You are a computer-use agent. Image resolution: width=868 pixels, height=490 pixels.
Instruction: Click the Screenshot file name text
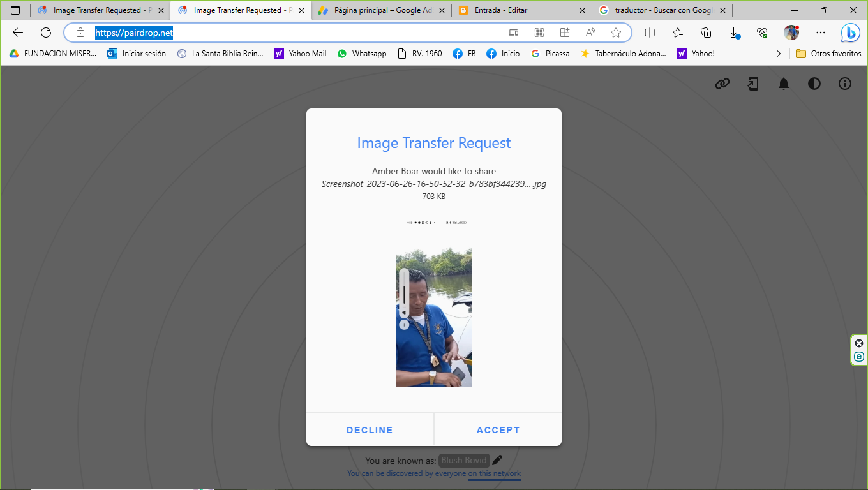[x=434, y=184]
